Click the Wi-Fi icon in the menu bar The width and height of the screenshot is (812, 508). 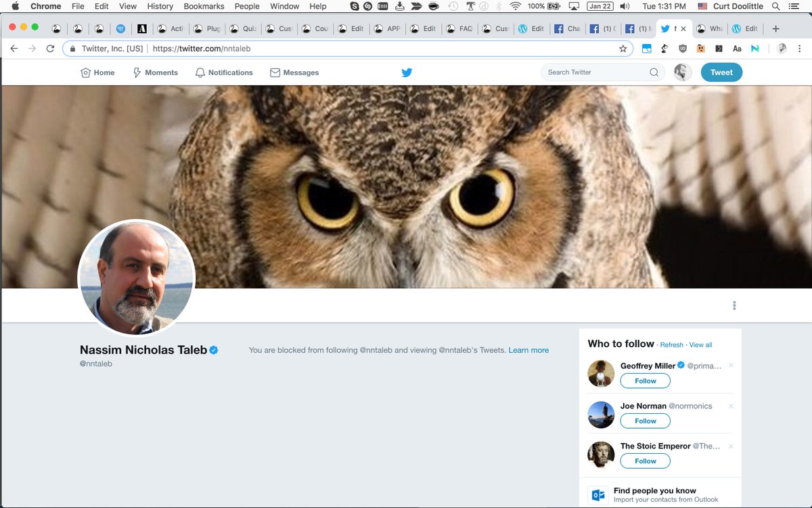(x=515, y=6)
